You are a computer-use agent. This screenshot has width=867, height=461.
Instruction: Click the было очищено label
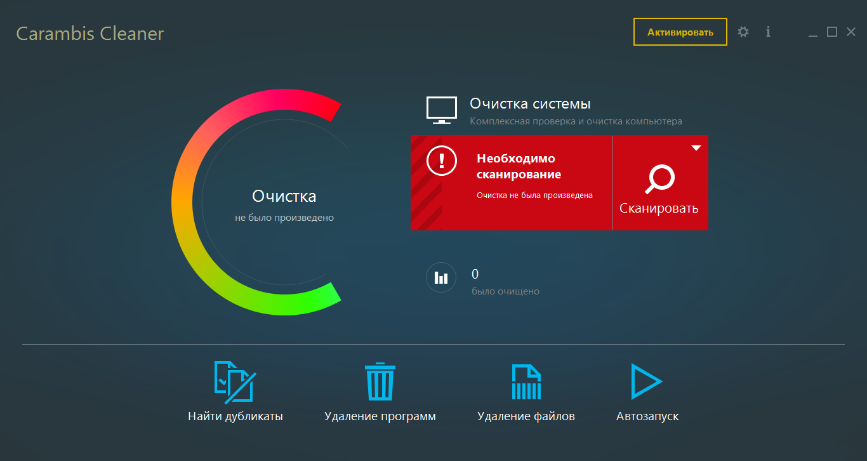(x=505, y=291)
